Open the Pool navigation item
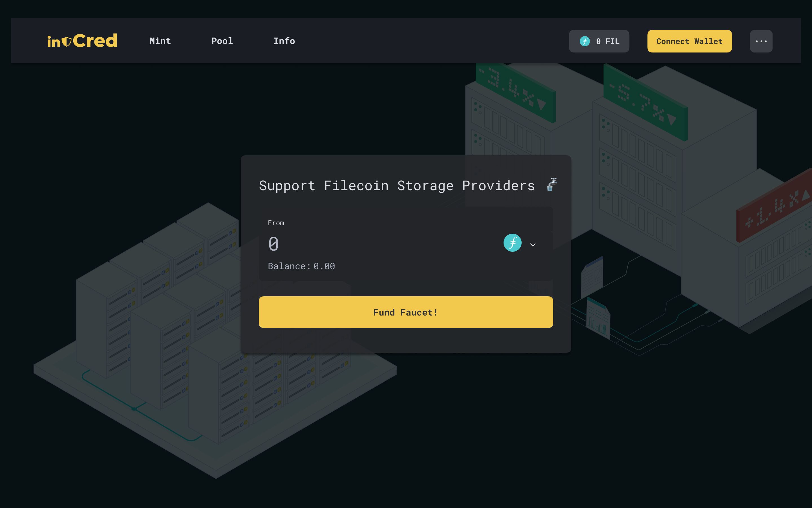This screenshot has width=812, height=508. (222, 41)
